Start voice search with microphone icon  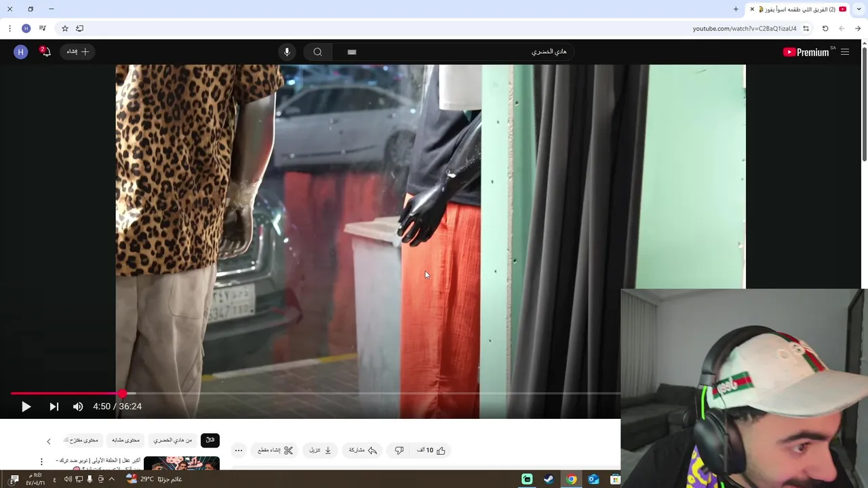click(287, 52)
